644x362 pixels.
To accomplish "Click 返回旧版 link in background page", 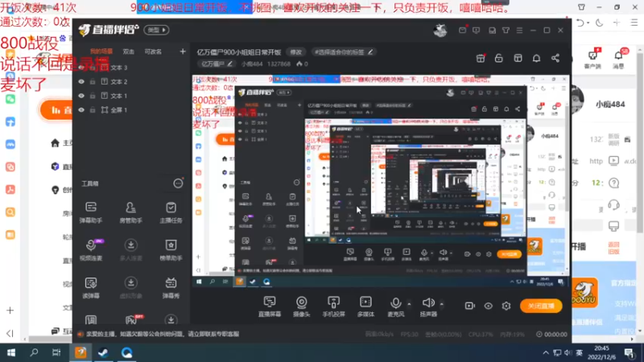I will 613,248.
